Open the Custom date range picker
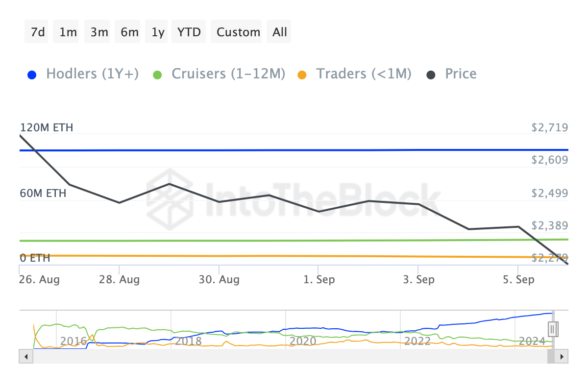 pyautogui.click(x=238, y=32)
